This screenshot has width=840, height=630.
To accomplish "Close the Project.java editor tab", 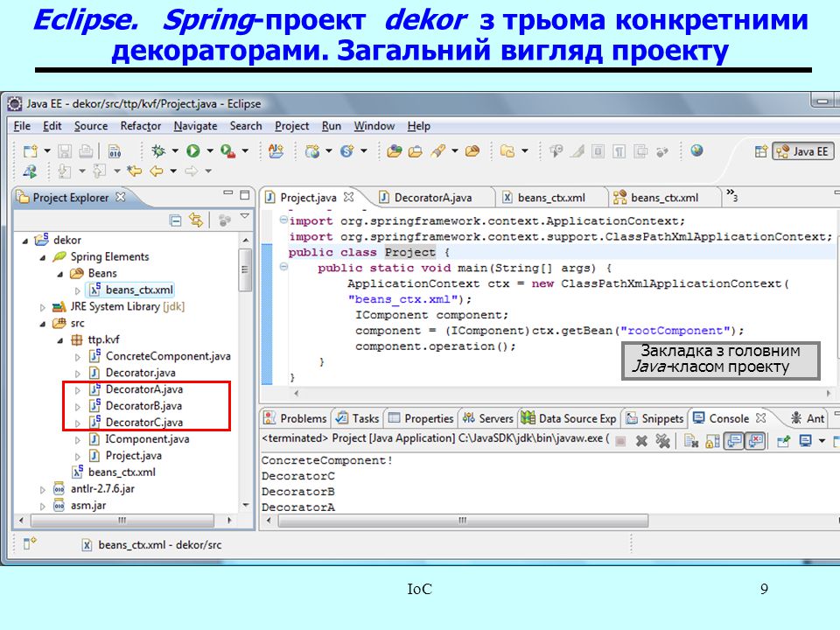I will coord(349,197).
